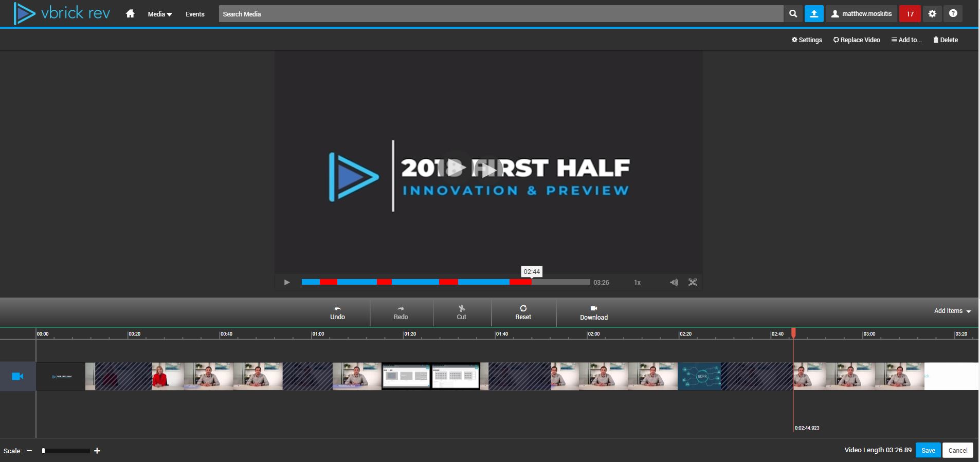The height and width of the screenshot is (462, 980).
Task: Submit search with magnifier icon
Action: click(x=793, y=14)
